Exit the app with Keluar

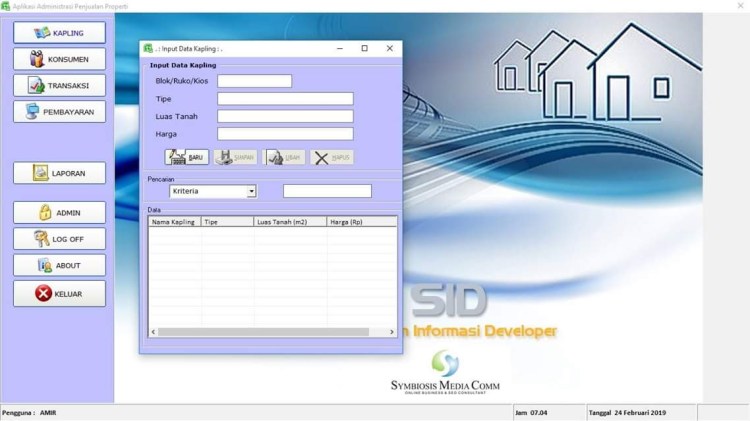[x=59, y=294]
